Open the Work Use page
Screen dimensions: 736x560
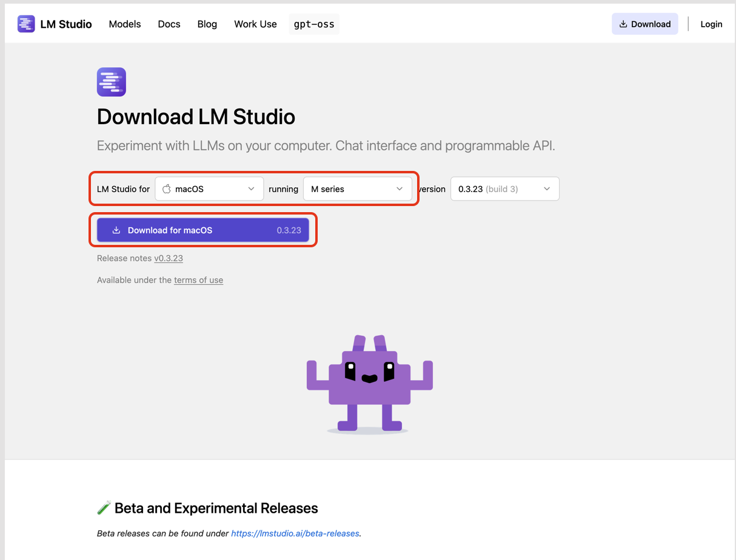click(255, 24)
